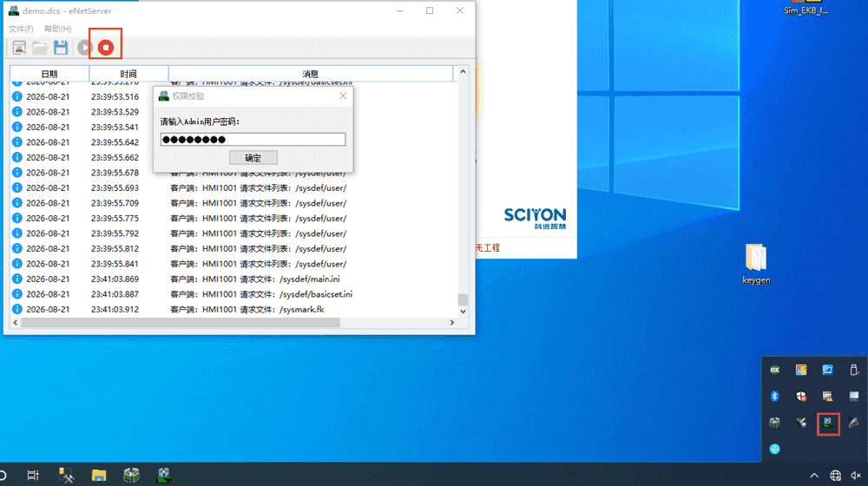This screenshot has height=486, width=868.
Task: Click the partially hidden search icon on the taskbar
Action: [x=3, y=475]
